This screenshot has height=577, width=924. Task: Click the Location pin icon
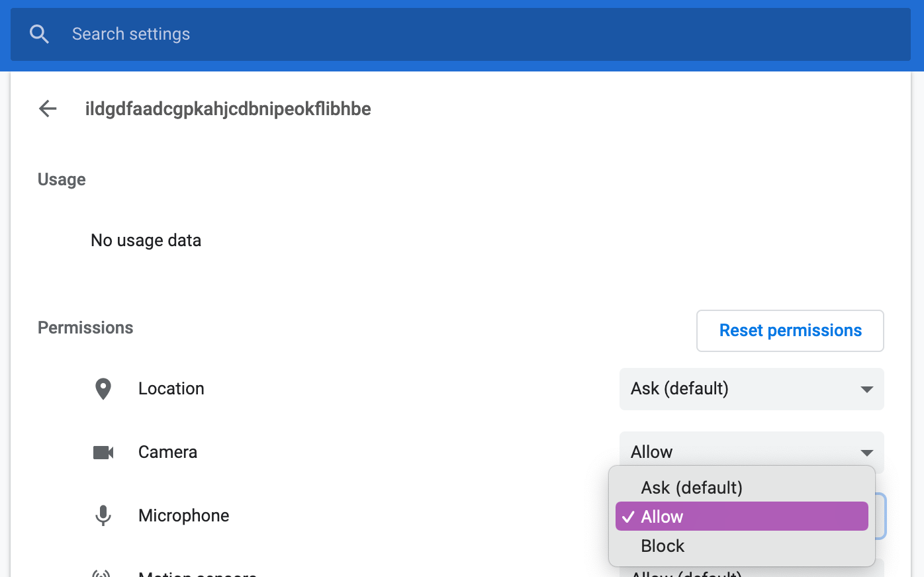pos(103,389)
